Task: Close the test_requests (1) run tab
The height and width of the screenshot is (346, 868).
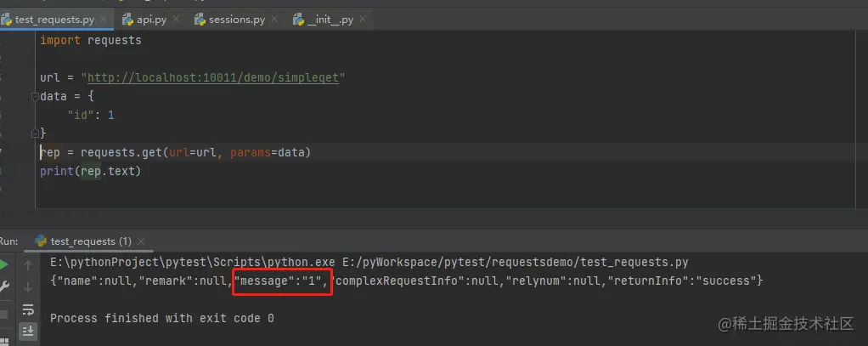Action: coord(141,241)
